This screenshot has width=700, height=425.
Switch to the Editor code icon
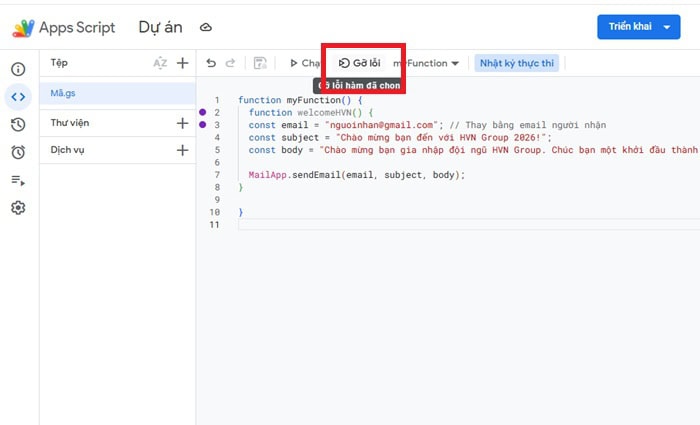click(18, 97)
